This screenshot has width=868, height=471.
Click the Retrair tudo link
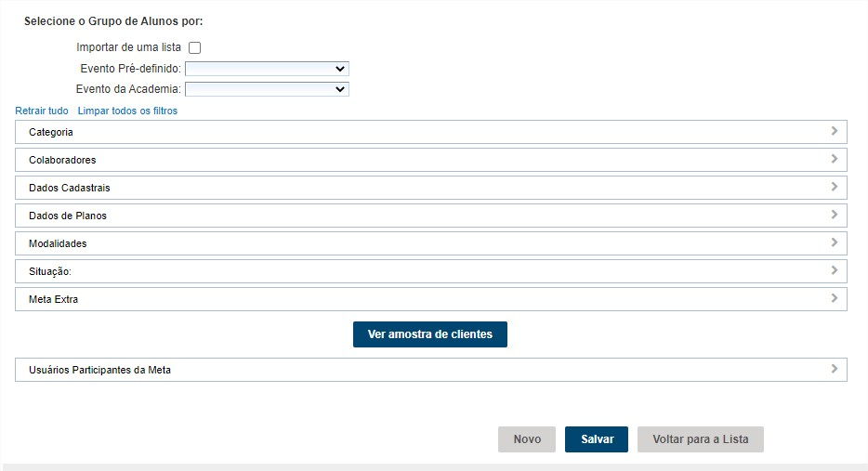tap(42, 111)
